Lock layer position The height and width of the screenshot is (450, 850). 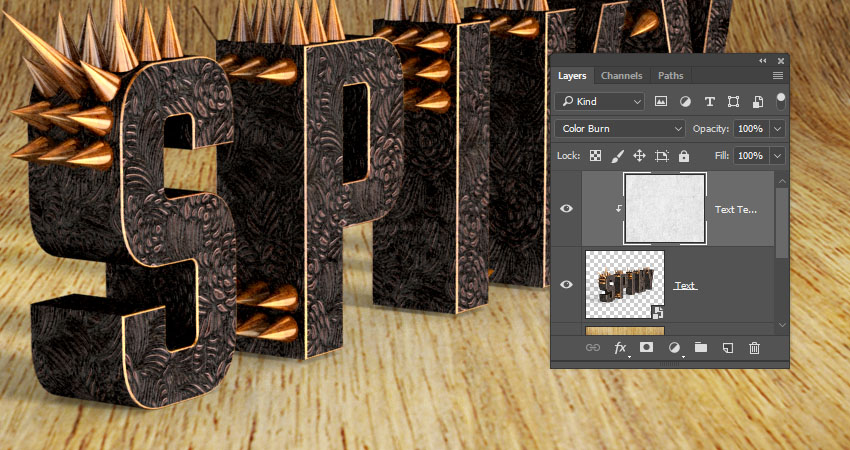[639, 156]
